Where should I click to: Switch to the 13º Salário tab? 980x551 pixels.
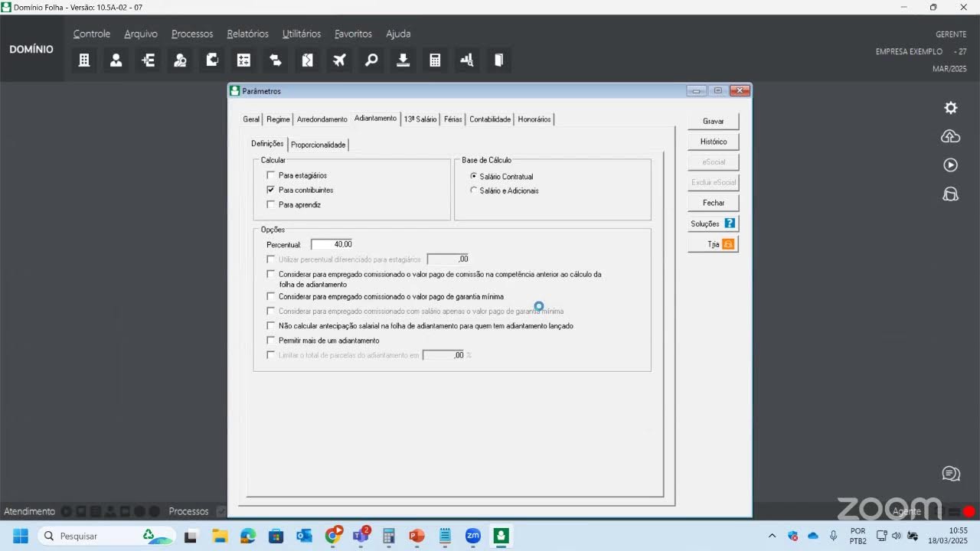coord(420,119)
